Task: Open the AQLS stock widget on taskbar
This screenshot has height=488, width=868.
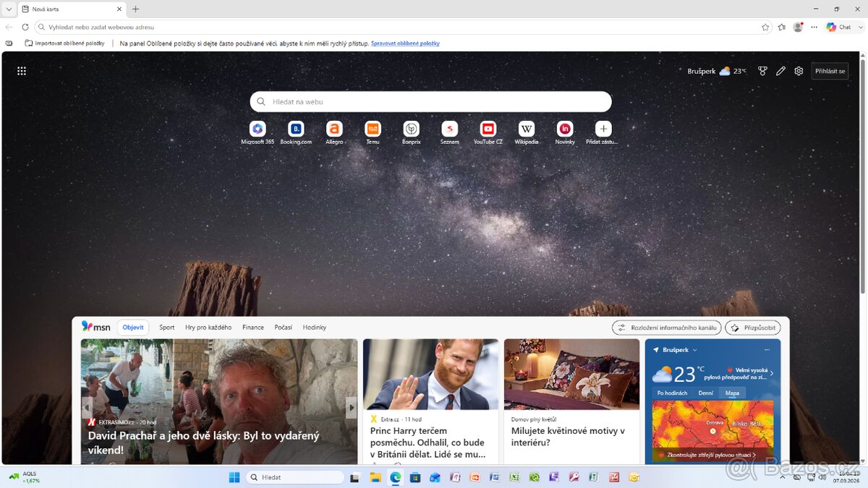Action: click(x=25, y=477)
